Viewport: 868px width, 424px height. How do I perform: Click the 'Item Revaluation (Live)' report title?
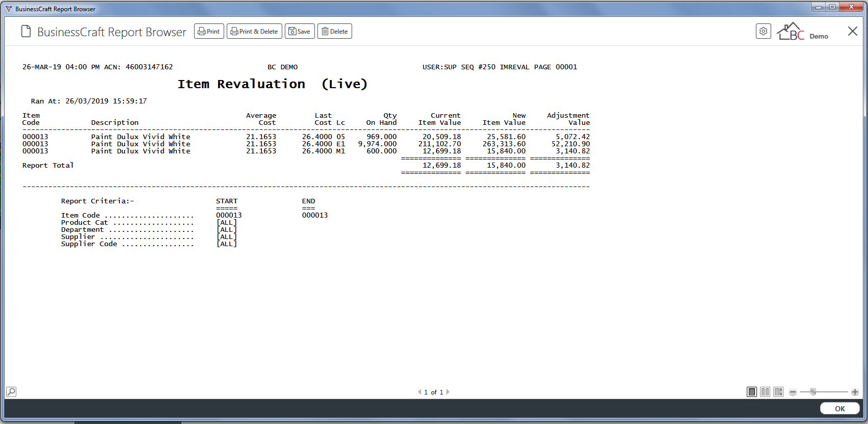(272, 84)
